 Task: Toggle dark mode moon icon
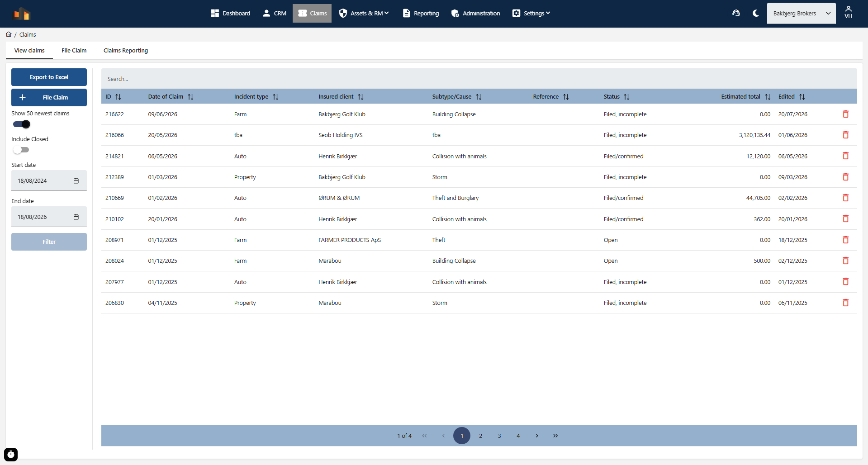tap(755, 13)
